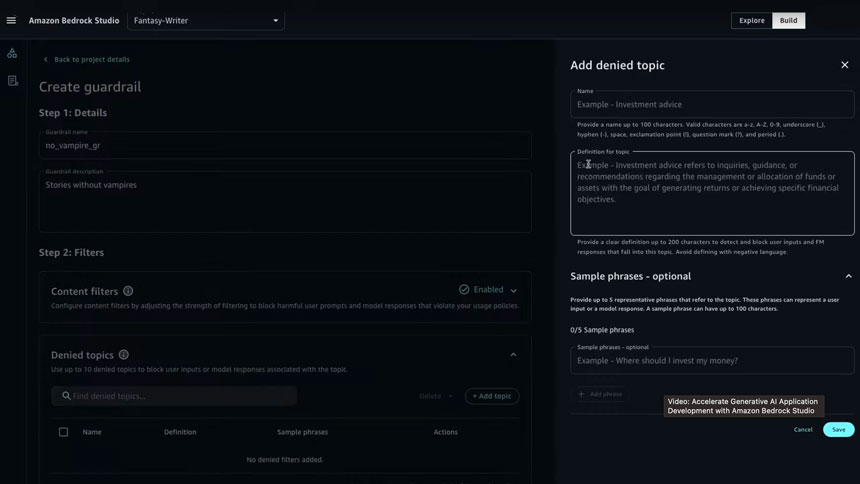Image resolution: width=860 pixels, height=484 pixels.
Task: Cancel adding the denied topic
Action: (x=803, y=429)
